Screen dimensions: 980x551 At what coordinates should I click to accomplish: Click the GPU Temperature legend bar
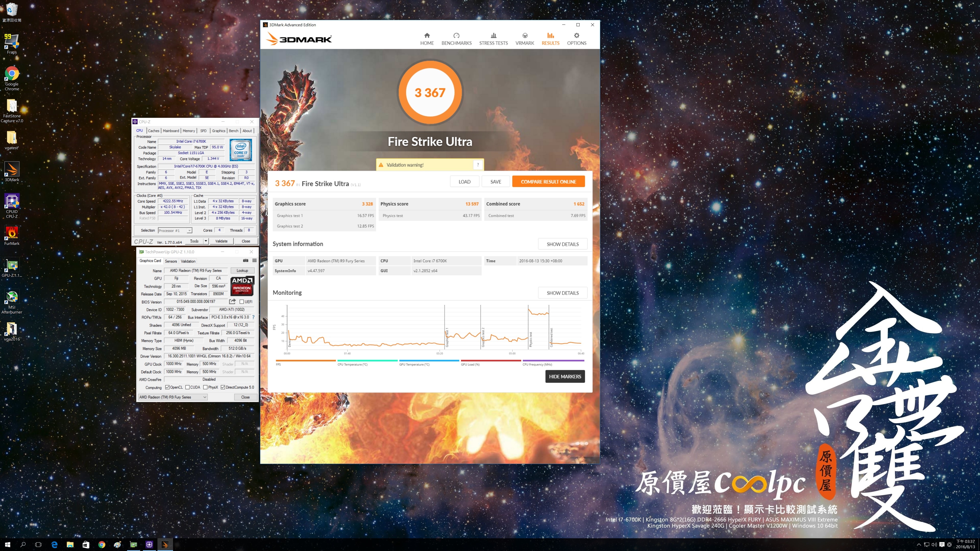(429, 360)
